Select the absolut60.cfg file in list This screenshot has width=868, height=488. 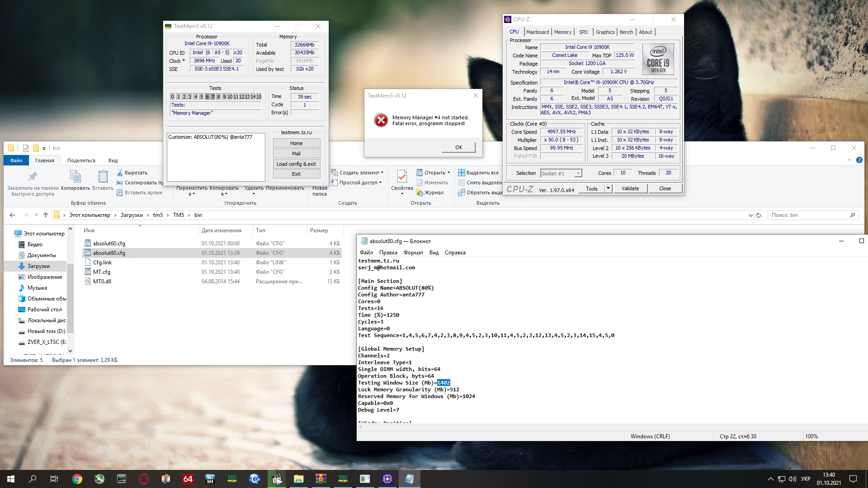click(109, 244)
